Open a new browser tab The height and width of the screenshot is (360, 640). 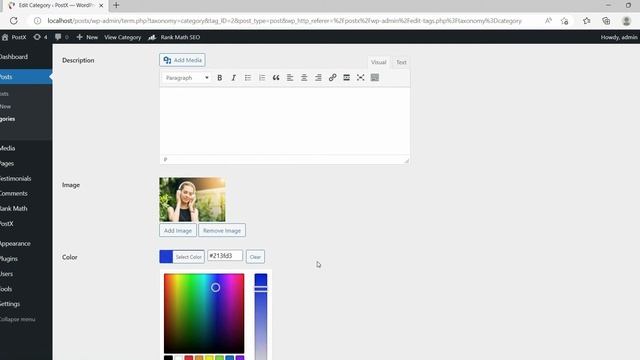[x=116, y=5]
